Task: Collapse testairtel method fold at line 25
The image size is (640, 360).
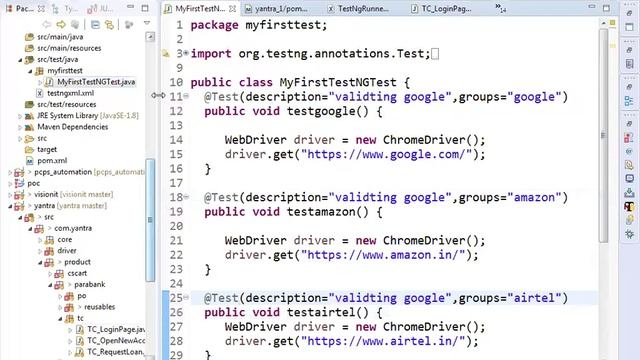Action: 186,297
